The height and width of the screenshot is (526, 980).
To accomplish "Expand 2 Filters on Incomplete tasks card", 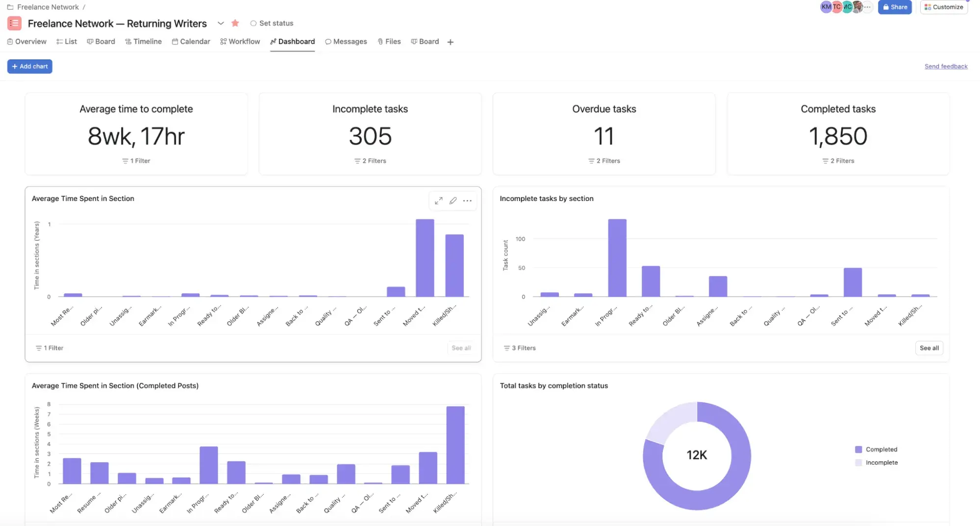I will coord(370,161).
